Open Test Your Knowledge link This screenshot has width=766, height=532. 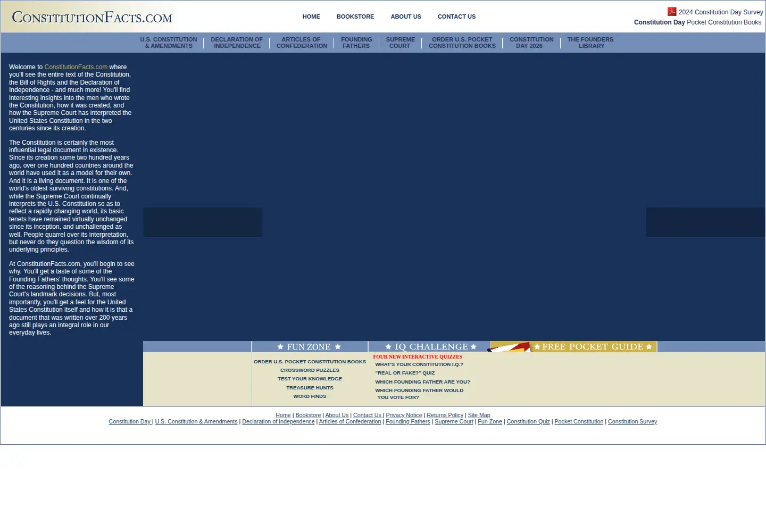click(x=310, y=379)
